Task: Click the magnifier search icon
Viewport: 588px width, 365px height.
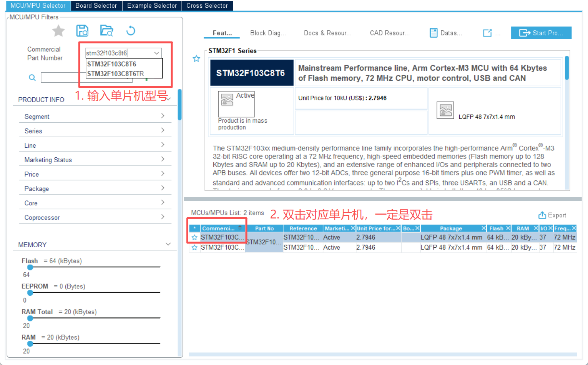Action: [32, 78]
